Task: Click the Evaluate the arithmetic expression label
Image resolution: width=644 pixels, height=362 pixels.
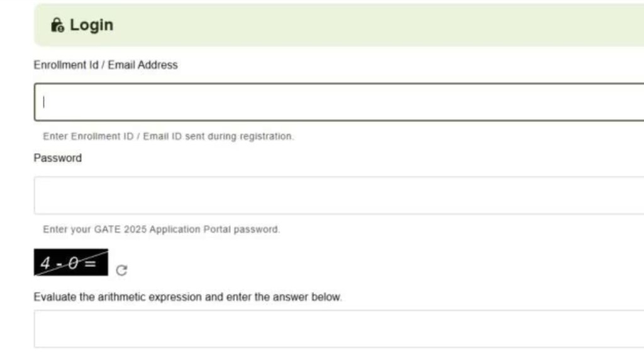Action: tap(187, 297)
